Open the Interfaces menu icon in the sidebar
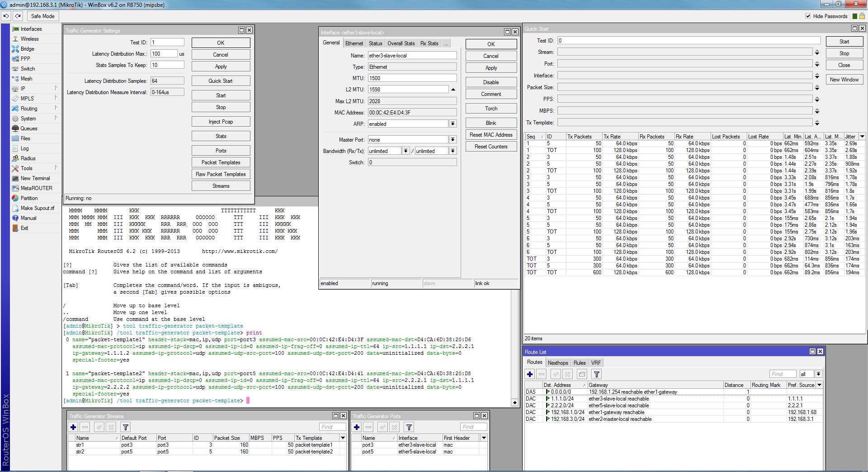This screenshot has height=472, width=868. (16, 29)
